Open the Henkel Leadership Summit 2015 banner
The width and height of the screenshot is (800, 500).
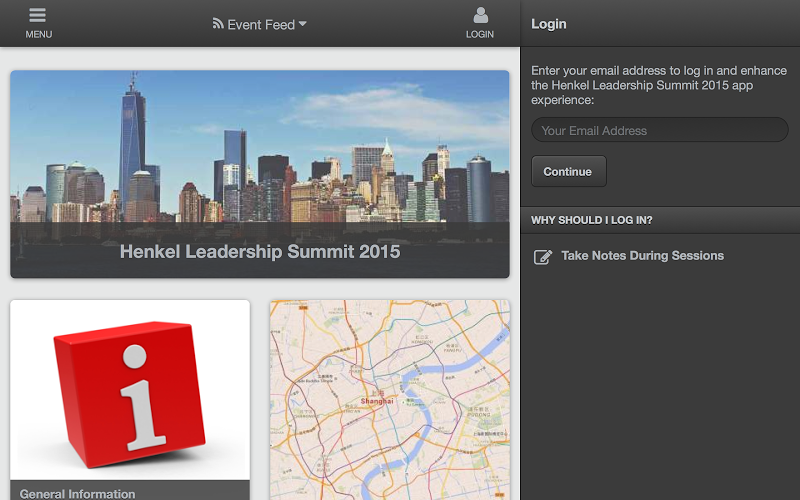click(x=260, y=174)
